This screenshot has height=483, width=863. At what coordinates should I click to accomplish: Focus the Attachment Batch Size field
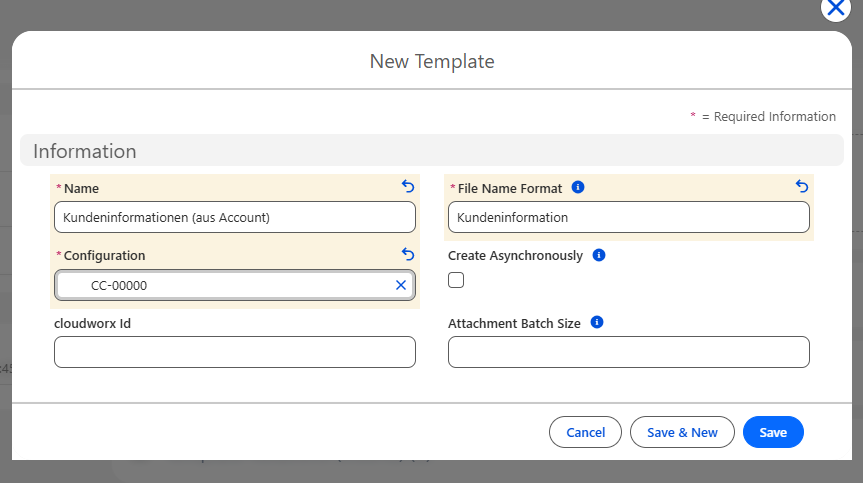[x=628, y=352]
